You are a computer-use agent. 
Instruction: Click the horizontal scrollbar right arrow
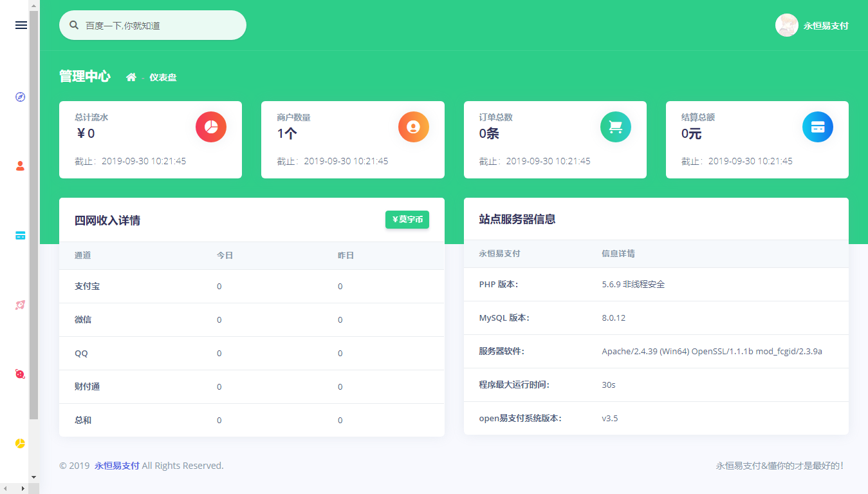[x=24, y=489]
